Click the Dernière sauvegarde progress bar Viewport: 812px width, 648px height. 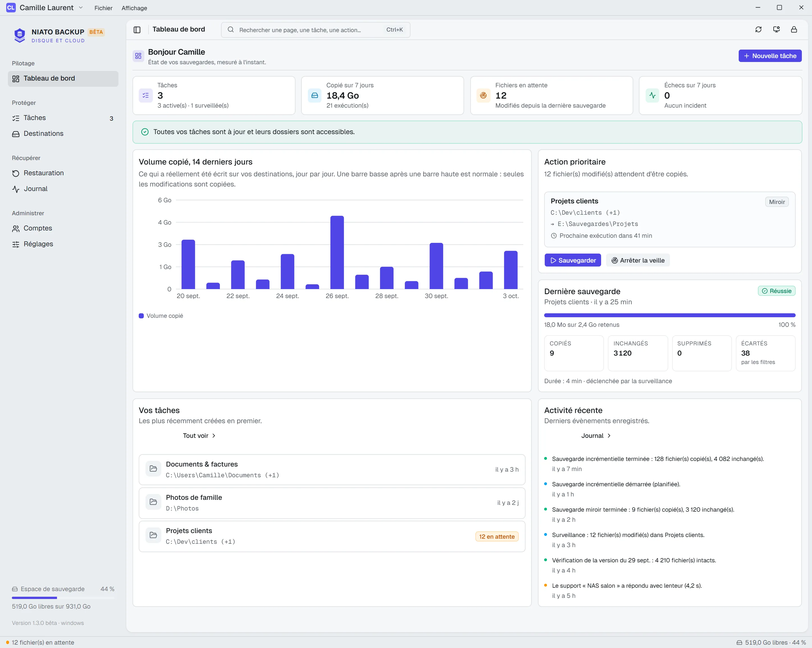[669, 315]
